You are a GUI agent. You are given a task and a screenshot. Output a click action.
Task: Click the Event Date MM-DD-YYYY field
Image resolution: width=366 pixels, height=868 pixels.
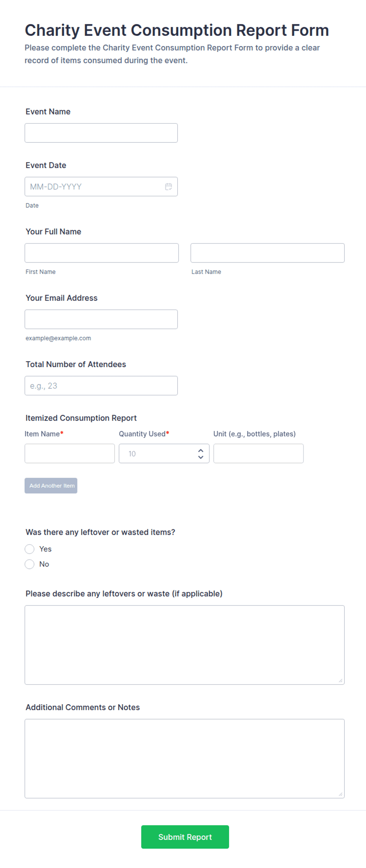pos(101,187)
